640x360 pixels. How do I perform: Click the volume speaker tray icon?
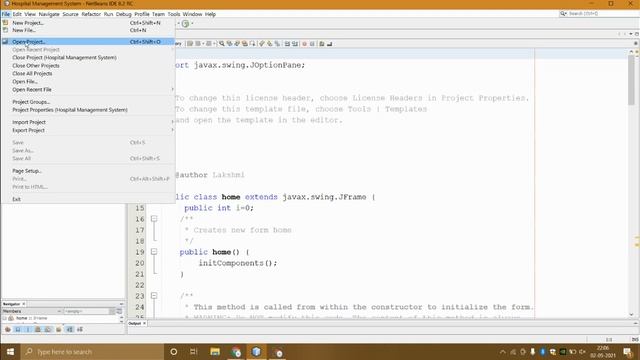coord(582,352)
